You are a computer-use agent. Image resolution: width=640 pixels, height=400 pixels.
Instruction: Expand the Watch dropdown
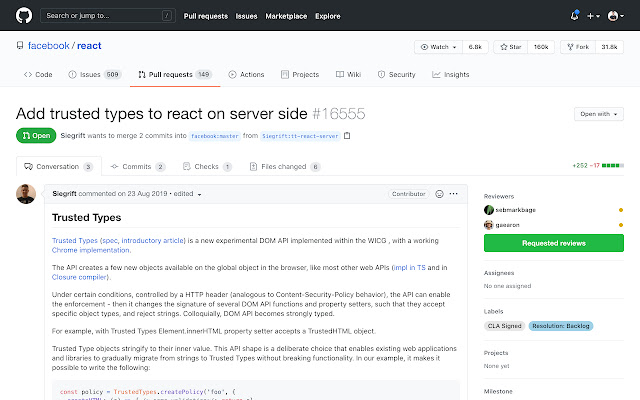[x=438, y=47]
